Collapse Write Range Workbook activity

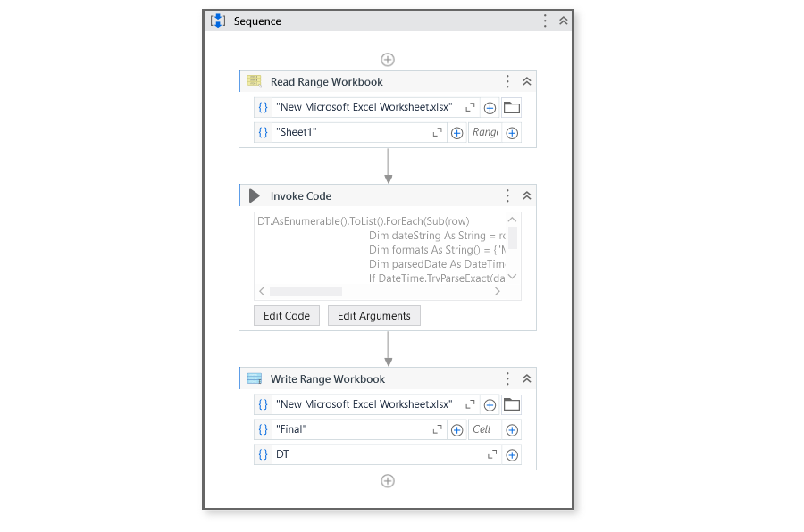point(526,378)
